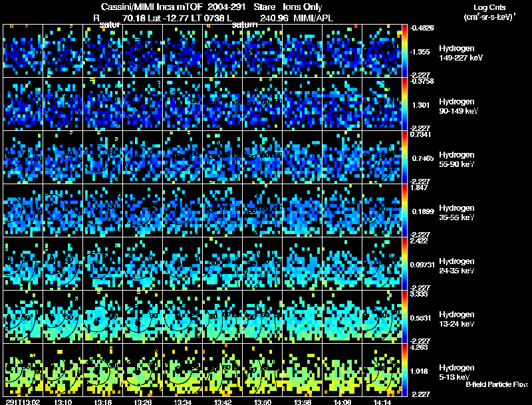Click the color bar for Hydrogen 24-35 keV
The image size is (532, 405).
404,263
